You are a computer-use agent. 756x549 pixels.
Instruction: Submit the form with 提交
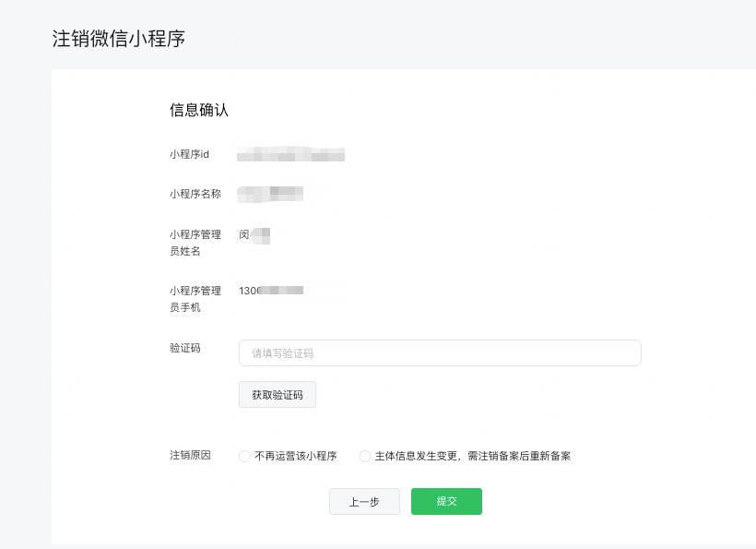click(x=446, y=502)
